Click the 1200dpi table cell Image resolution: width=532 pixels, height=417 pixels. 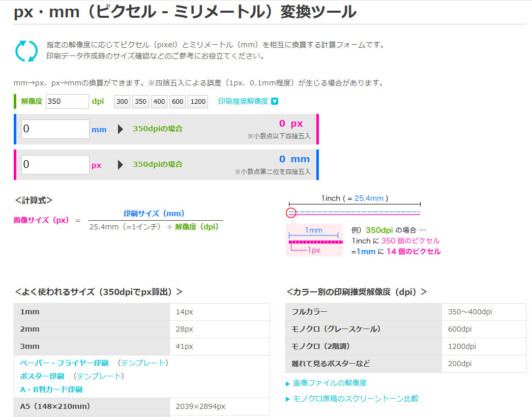(x=484, y=346)
